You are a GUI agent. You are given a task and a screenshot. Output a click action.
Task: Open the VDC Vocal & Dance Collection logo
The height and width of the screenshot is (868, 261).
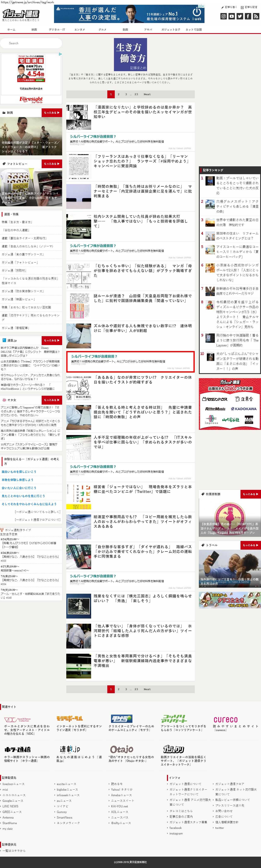(18, 719)
